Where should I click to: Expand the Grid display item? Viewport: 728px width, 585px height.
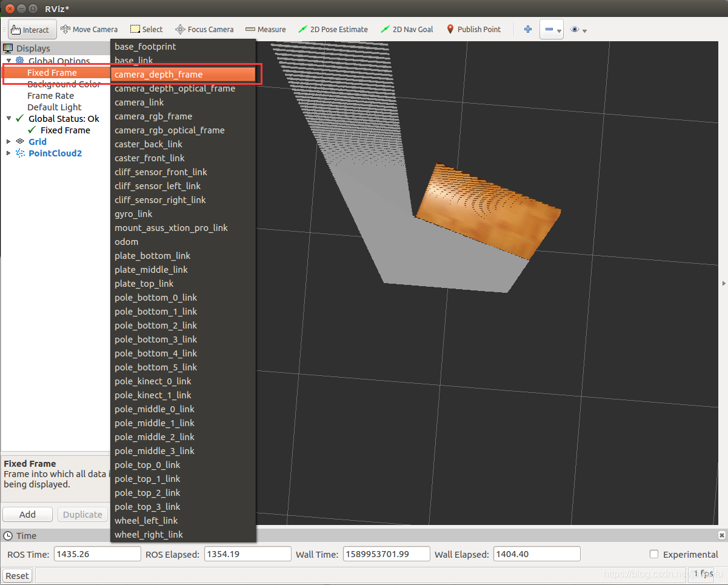(x=8, y=141)
